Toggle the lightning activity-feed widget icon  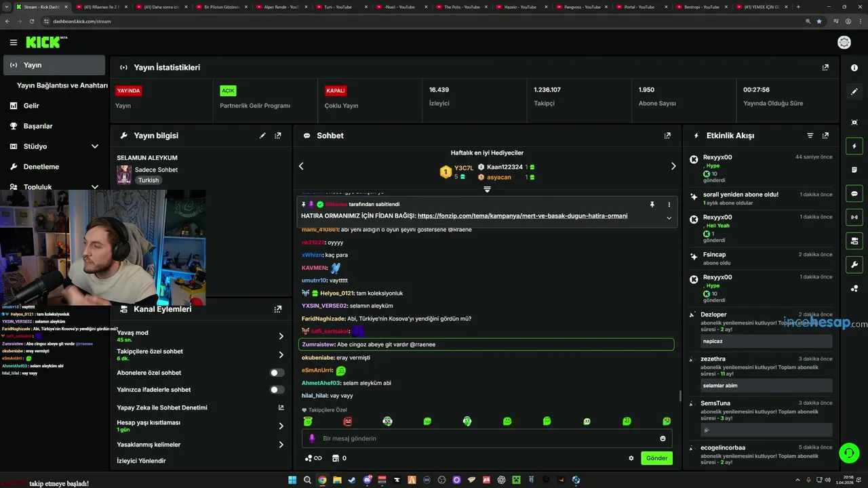tap(854, 146)
